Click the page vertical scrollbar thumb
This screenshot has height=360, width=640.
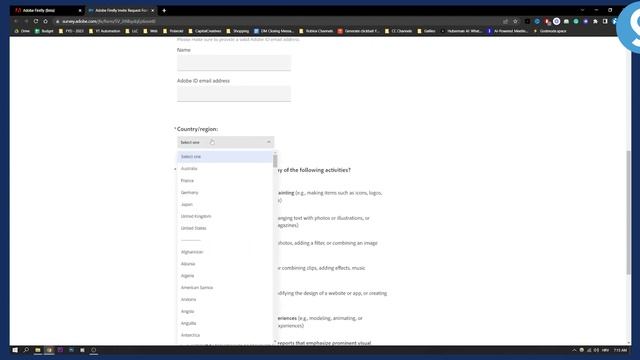(628, 212)
